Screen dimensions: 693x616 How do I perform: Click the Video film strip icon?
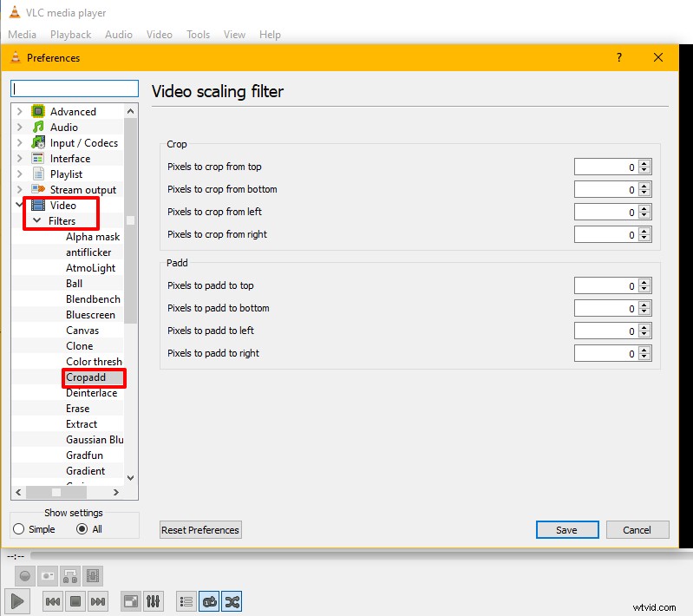tap(38, 205)
